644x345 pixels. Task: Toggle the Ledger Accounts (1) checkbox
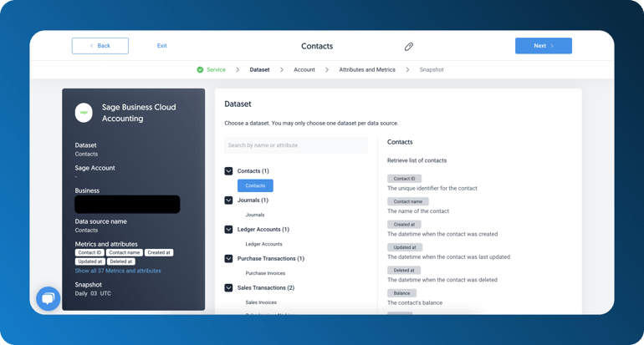(x=228, y=230)
